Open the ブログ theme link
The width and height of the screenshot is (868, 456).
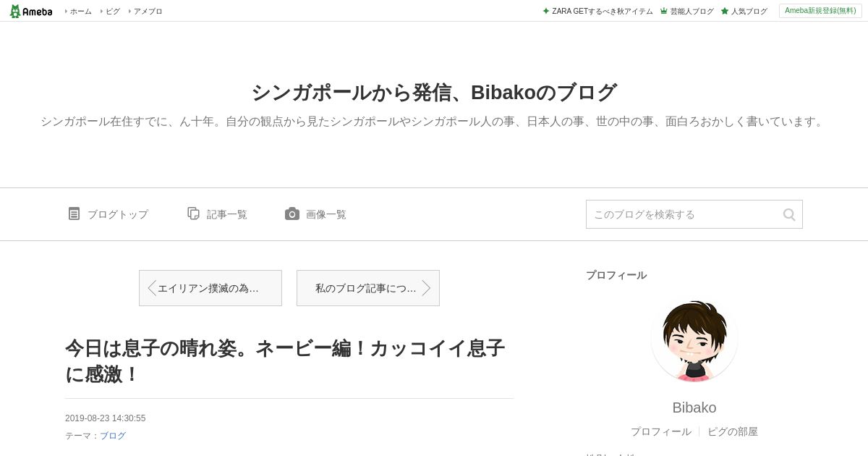click(113, 436)
